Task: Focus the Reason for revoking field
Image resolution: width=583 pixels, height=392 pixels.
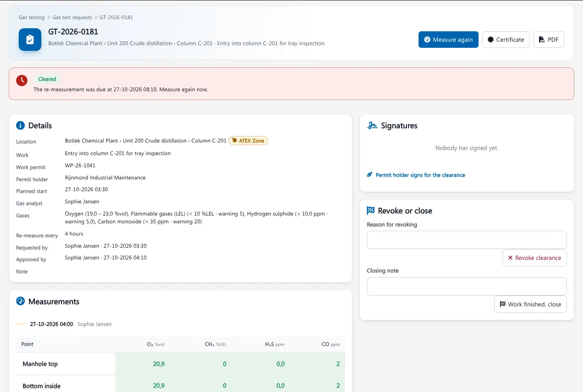Action: coord(467,240)
